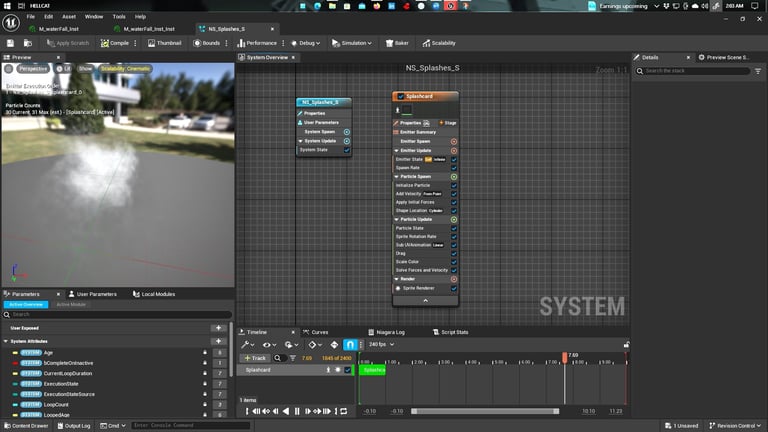Image resolution: width=768 pixels, height=432 pixels.
Task: Add a module to Particle Update
Action: (454, 220)
